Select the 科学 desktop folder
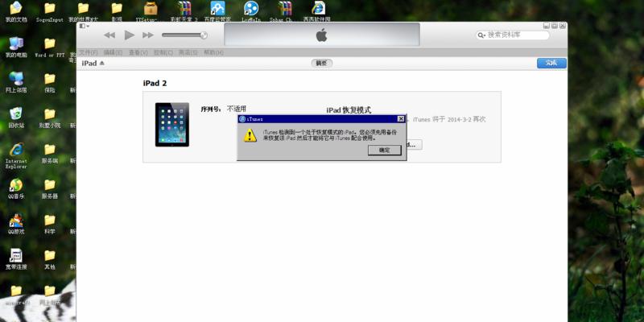The image size is (644, 322). (x=50, y=224)
